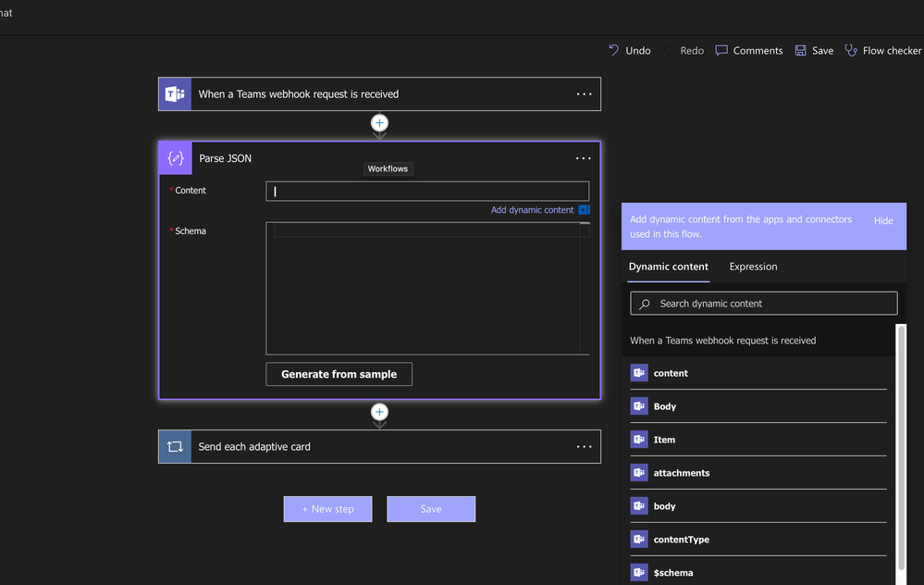Run the Flow checker stethoscope icon
This screenshot has width=924, height=585.
[851, 50]
